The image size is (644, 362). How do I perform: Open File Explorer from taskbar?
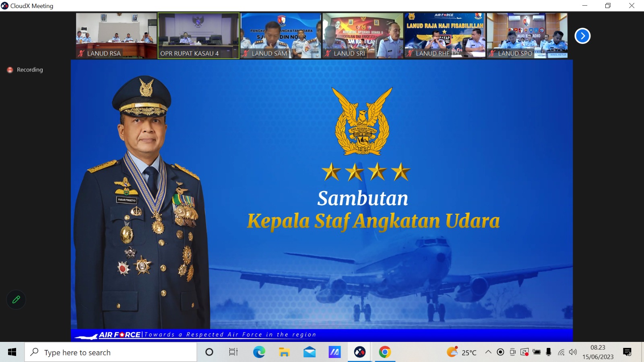[284, 352]
